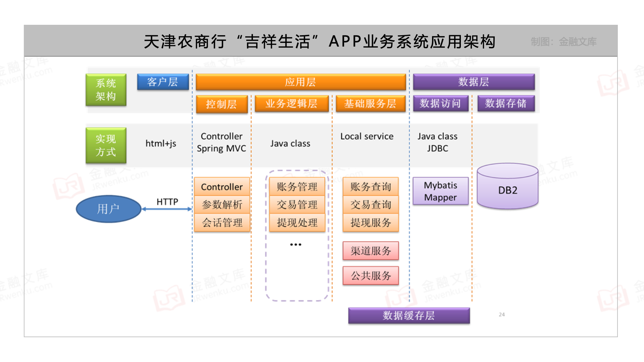Screen dimensions: 644x362
Task: Click the 数据存储 purple box
Action: pyautogui.click(x=506, y=103)
